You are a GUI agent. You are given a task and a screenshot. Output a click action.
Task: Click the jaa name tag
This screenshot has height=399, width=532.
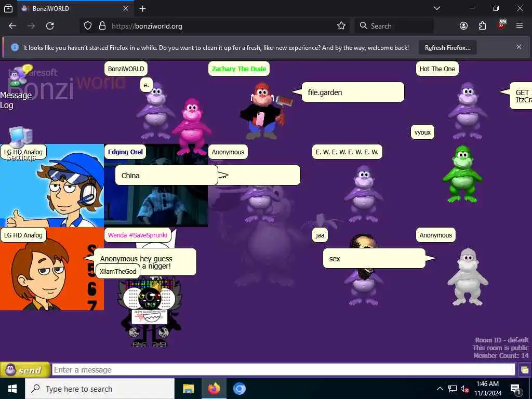pos(320,235)
